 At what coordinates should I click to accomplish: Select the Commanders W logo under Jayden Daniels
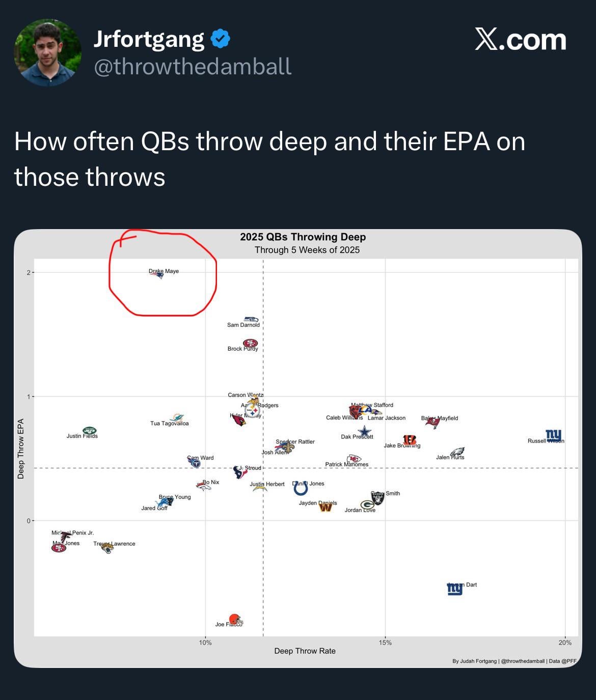(326, 507)
